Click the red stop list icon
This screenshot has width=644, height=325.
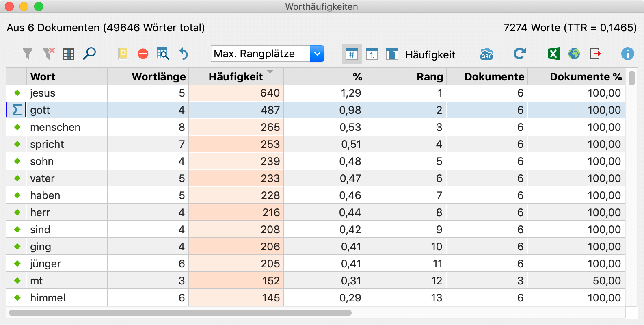point(143,54)
